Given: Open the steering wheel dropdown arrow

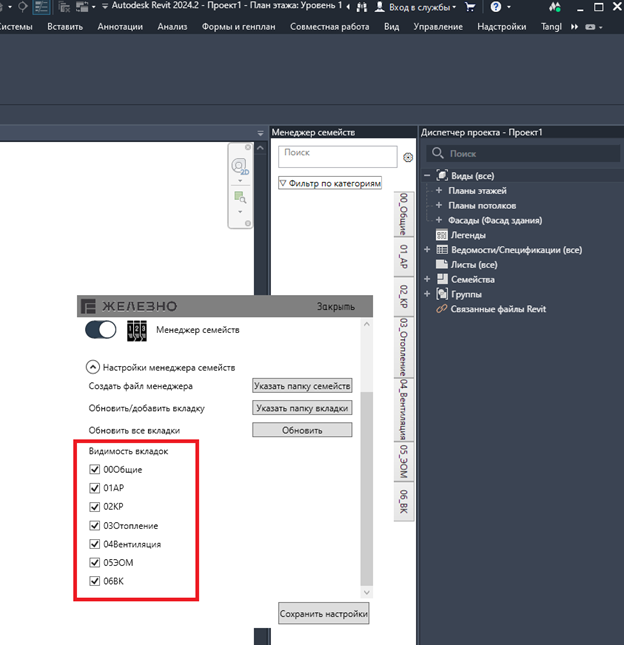Looking at the screenshot, I should click(240, 181).
